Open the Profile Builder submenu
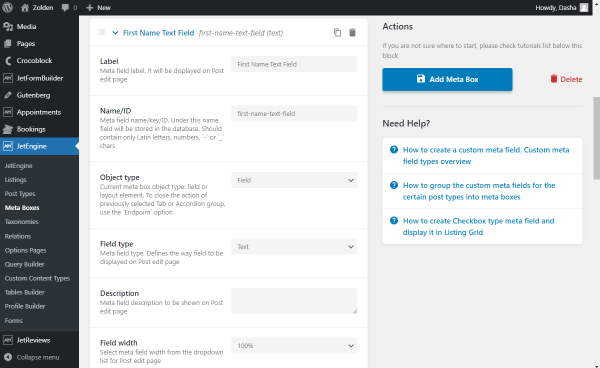Image resolution: width=600 pixels, height=368 pixels. pyautogui.click(x=25, y=306)
